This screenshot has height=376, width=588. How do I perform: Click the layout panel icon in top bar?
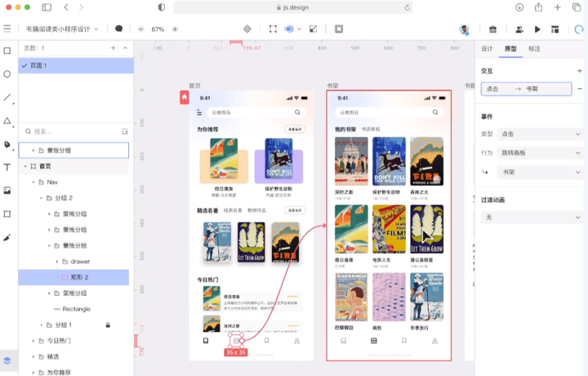(x=555, y=29)
